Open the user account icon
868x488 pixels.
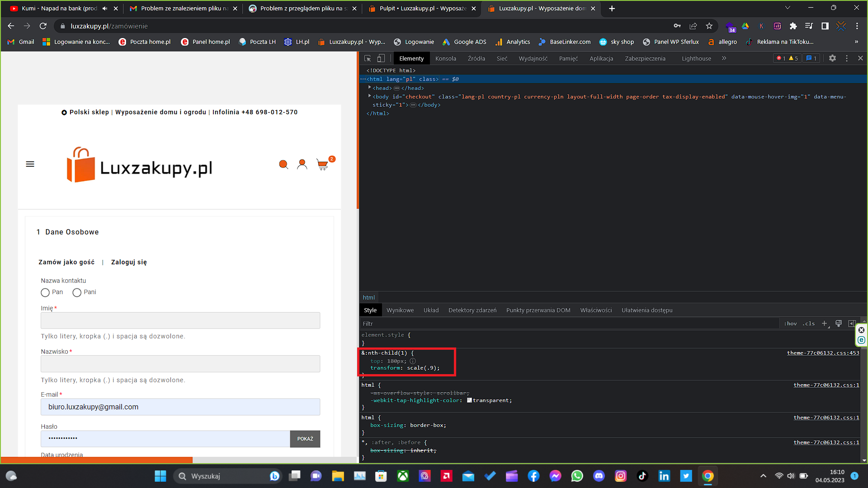pyautogui.click(x=302, y=164)
